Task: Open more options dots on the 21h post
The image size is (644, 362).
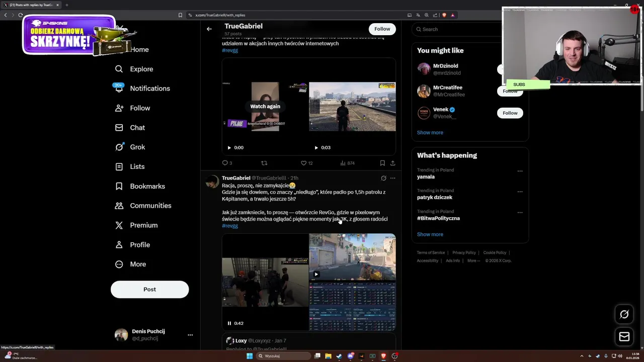Action: point(393,178)
